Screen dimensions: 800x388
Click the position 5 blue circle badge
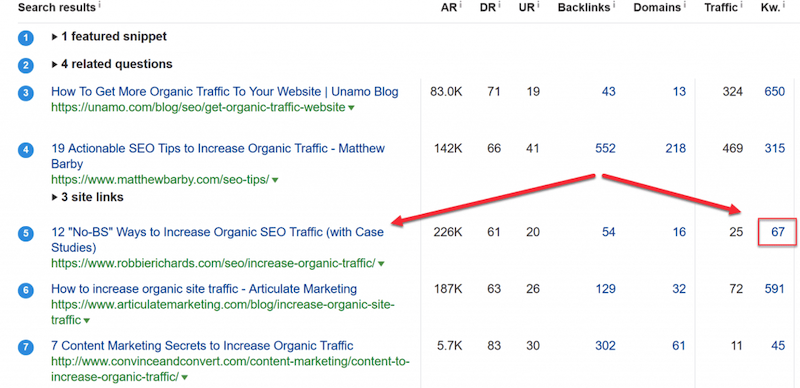[26, 234]
